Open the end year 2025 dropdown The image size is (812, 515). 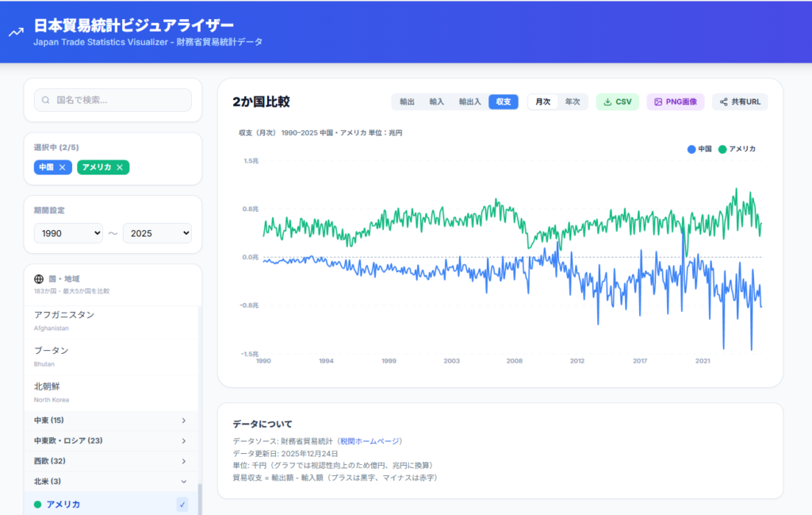point(157,233)
